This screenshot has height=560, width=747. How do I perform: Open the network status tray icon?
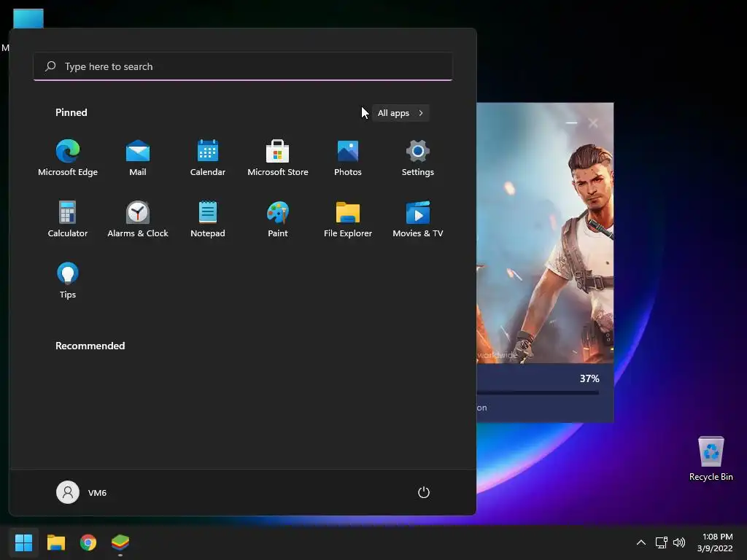coord(661,542)
